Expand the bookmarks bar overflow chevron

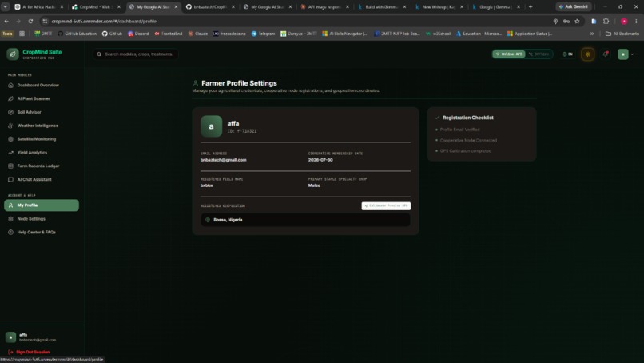592,34
